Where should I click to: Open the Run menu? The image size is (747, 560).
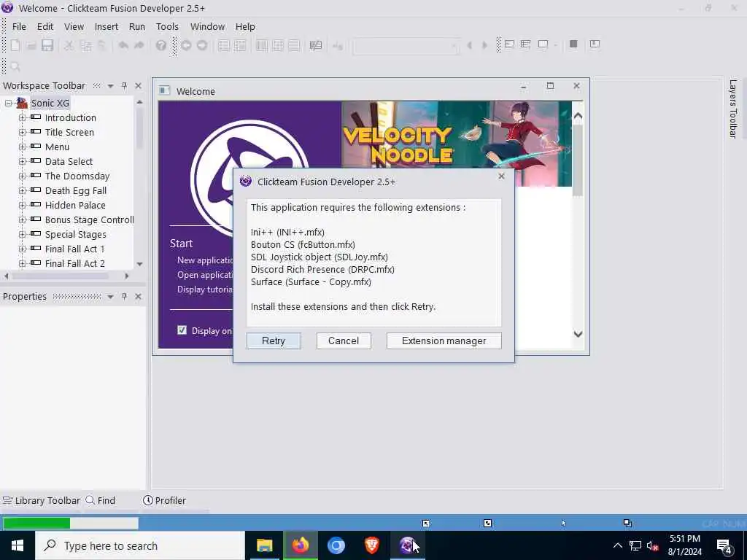click(x=136, y=27)
